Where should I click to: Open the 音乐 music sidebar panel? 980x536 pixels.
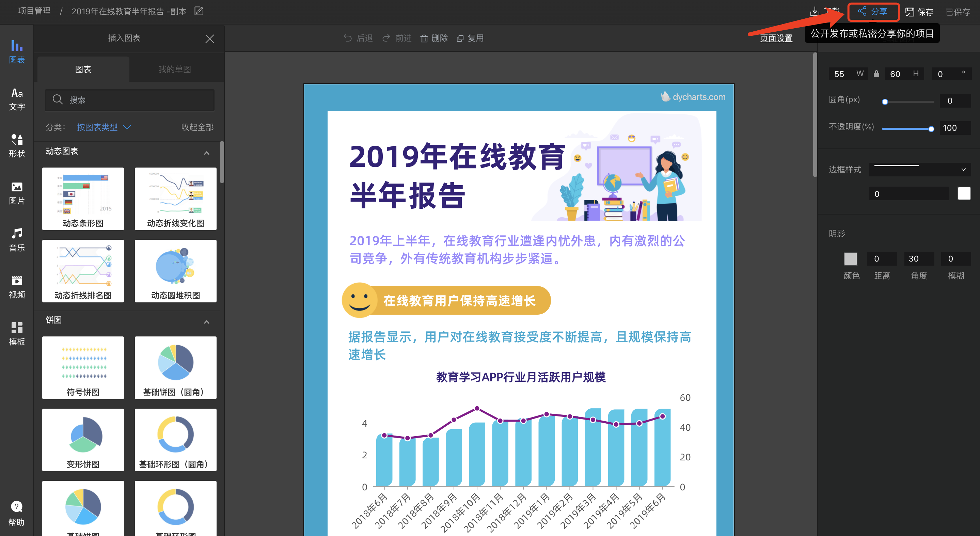[17, 240]
